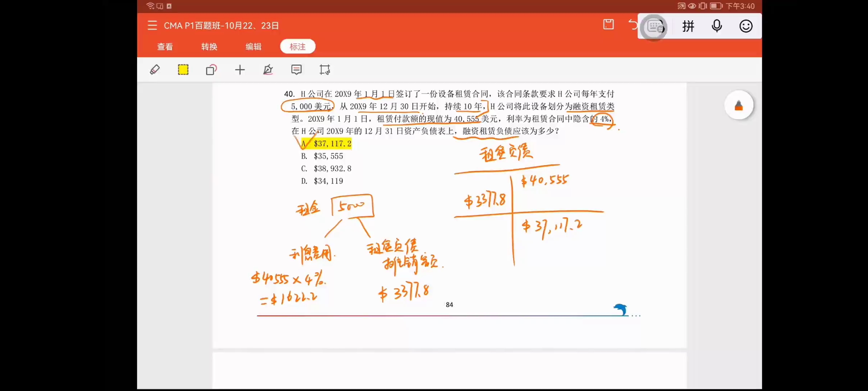Select the ink pen signature tool

pos(268,70)
